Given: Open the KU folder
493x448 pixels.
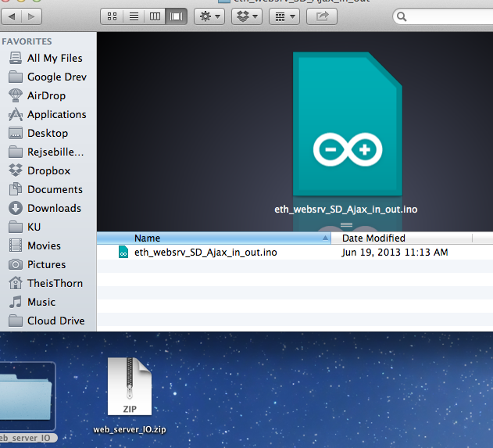Looking at the screenshot, I should 25,227.
